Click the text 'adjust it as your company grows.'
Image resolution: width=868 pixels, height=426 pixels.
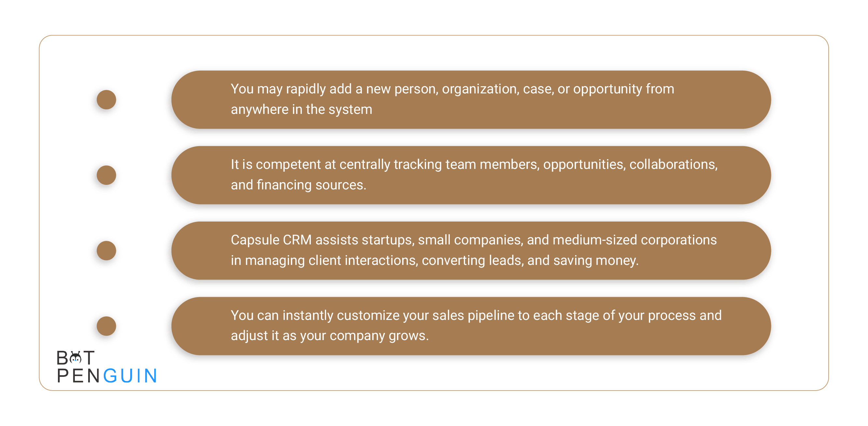tap(330, 336)
